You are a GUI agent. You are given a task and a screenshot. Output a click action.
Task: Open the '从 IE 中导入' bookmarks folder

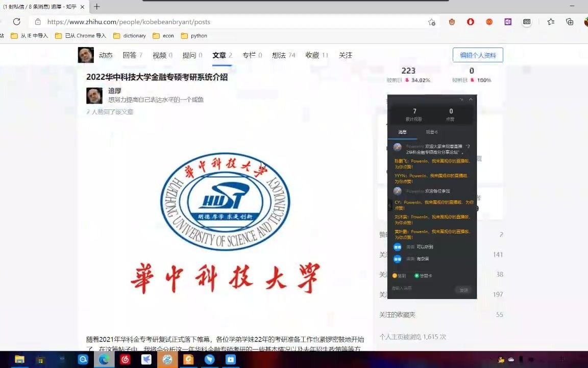[30, 36]
